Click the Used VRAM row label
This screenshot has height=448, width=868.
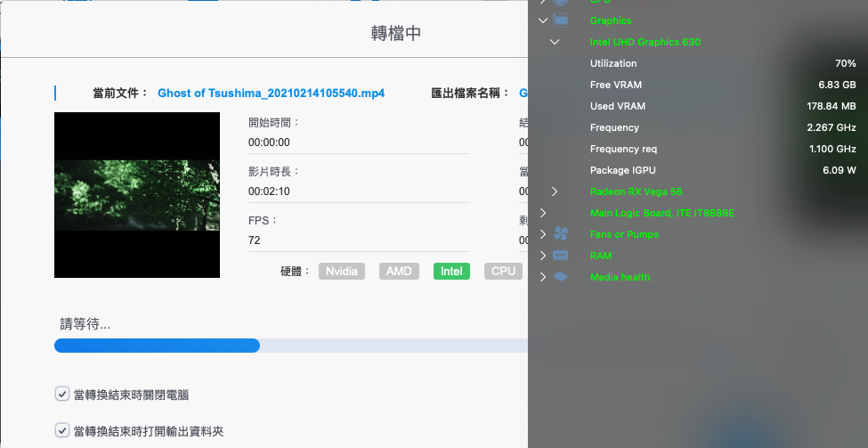coord(618,106)
